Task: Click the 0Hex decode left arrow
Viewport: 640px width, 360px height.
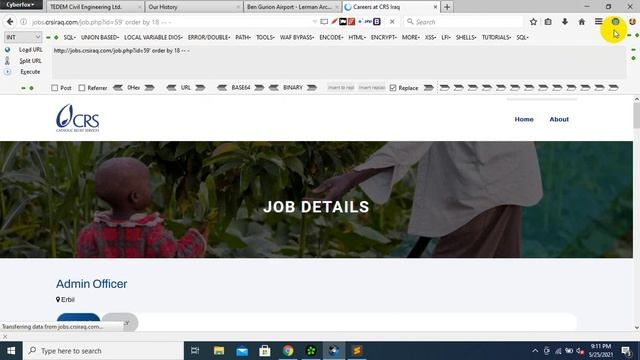Action: click(x=118, y=87)
